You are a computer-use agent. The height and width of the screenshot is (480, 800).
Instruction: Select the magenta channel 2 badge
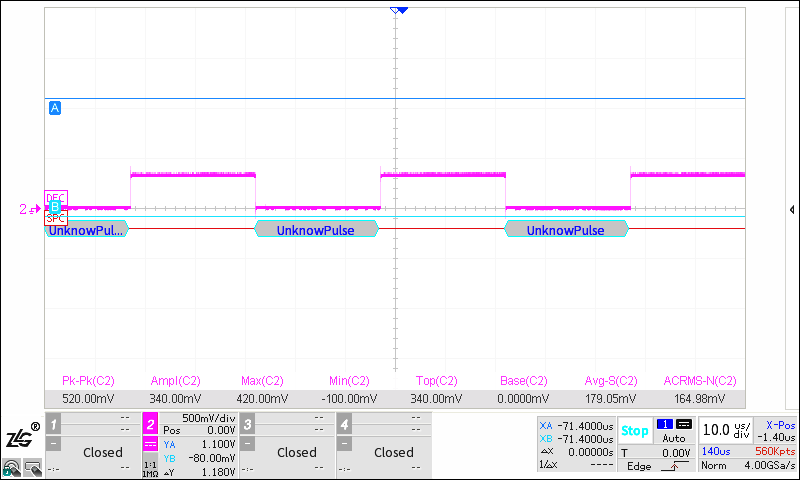(150, 423)
